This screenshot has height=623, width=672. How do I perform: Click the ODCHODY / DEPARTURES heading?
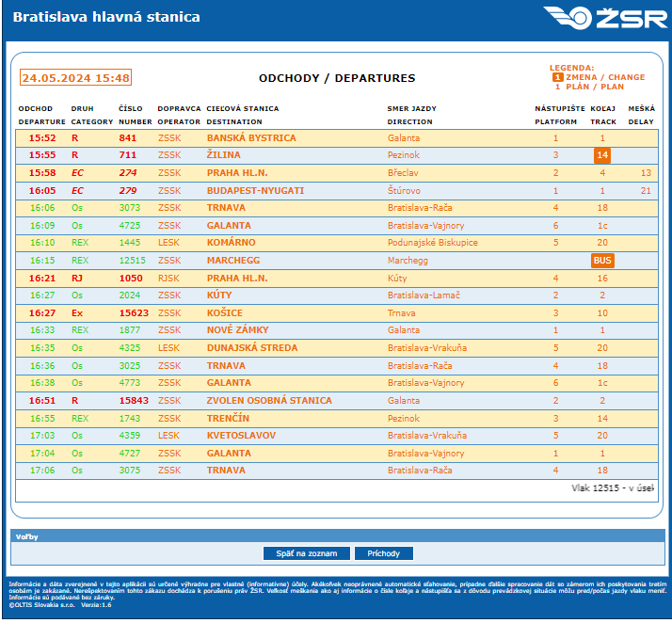point(336,78)
